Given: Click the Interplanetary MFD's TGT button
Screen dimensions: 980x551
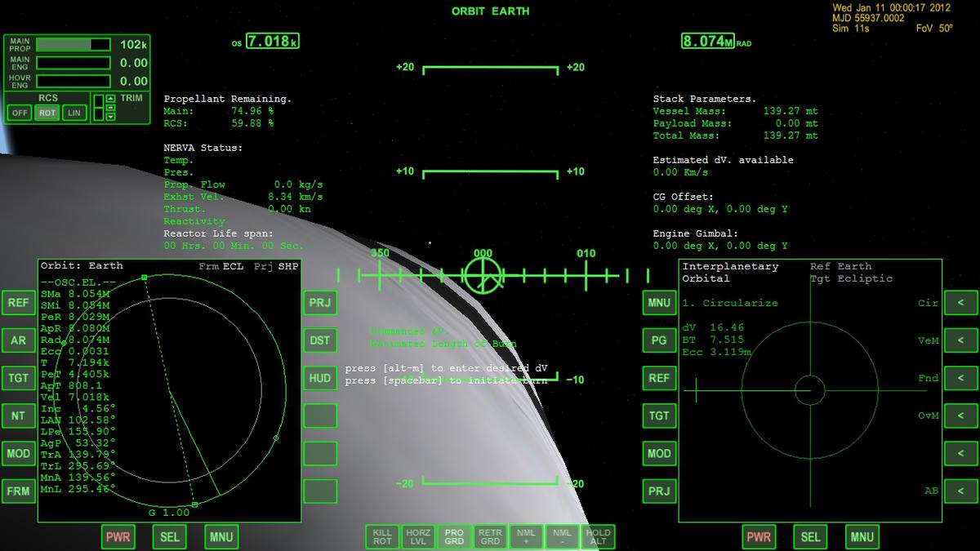Looking at the screenshot, I should coord(659,415).
